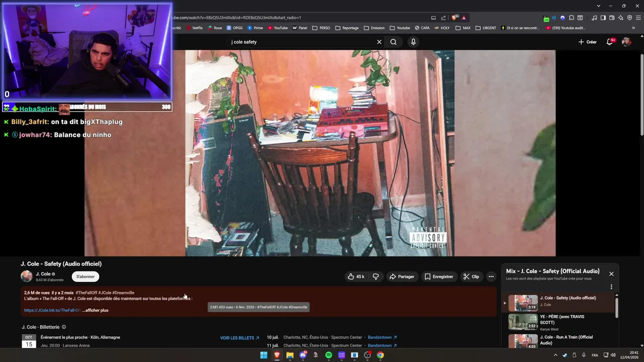This screenshot has width=644, height=362.
Task: Click the Clip scissors button
Action: pos(471,277)
